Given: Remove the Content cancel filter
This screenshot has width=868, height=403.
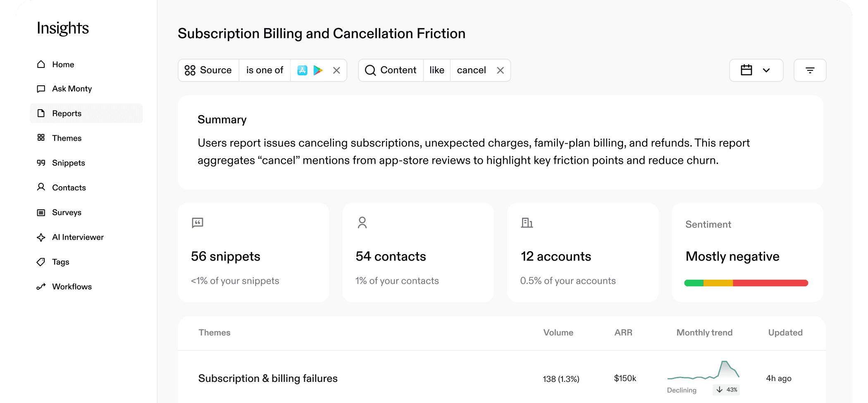Looking at the screenshot, I should tap(500, 71).
